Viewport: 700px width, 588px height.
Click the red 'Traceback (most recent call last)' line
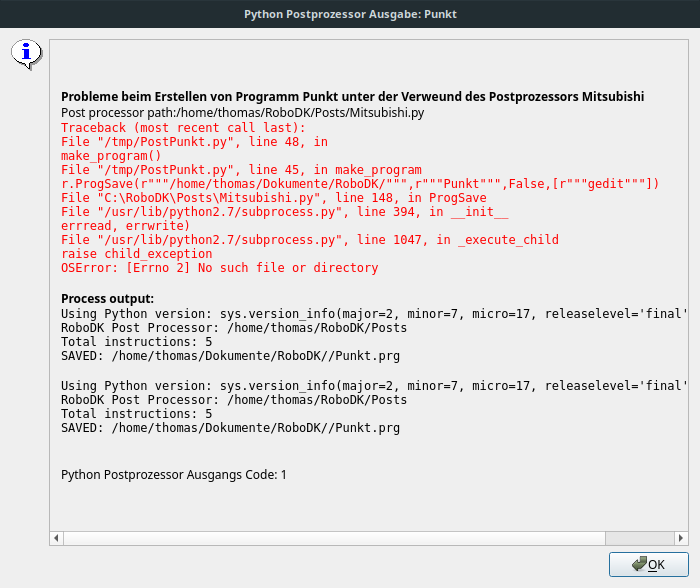183,129
